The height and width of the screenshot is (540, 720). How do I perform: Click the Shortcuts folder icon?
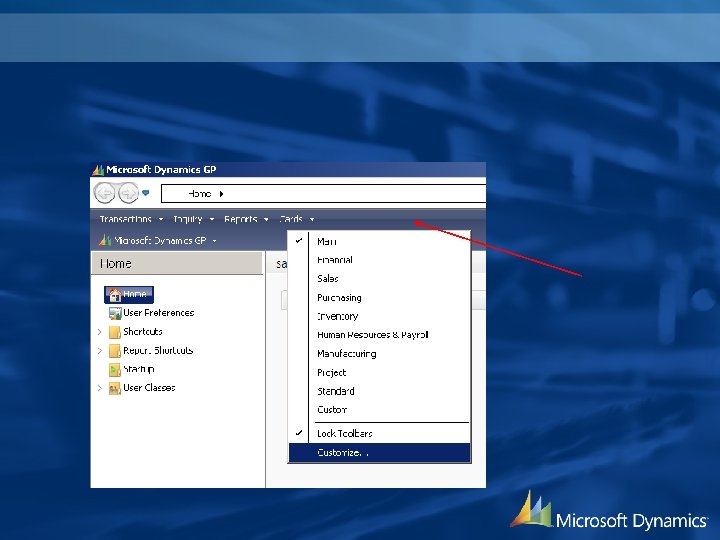115,332
